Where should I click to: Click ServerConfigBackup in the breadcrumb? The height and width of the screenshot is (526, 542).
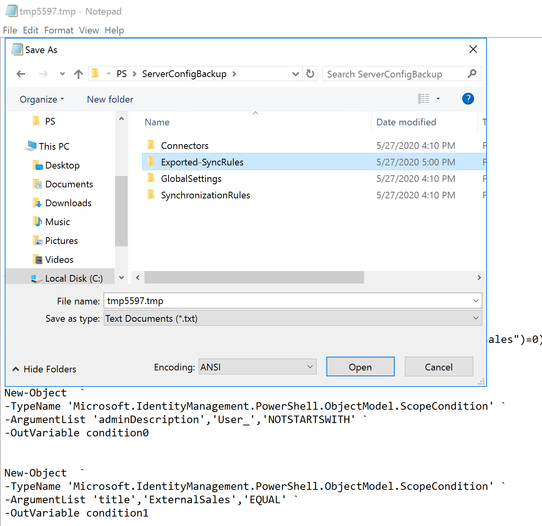(x=184, y=74)
